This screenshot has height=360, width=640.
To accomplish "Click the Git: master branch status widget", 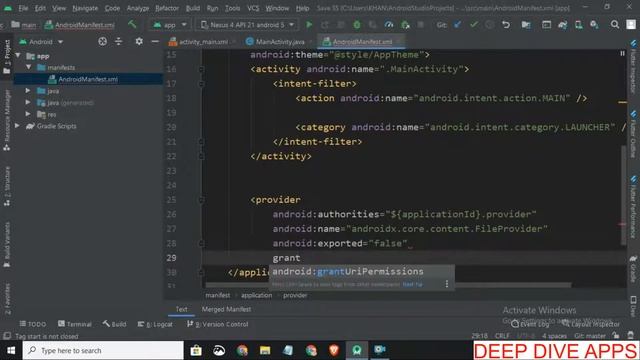I will pos(590,336).
